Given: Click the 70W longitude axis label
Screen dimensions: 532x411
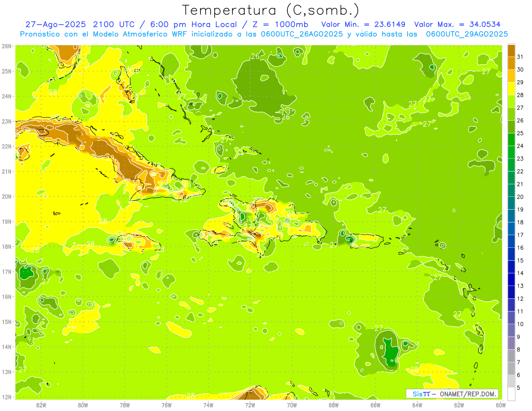Looking at the screenshot, I should [x=292, y=405].
